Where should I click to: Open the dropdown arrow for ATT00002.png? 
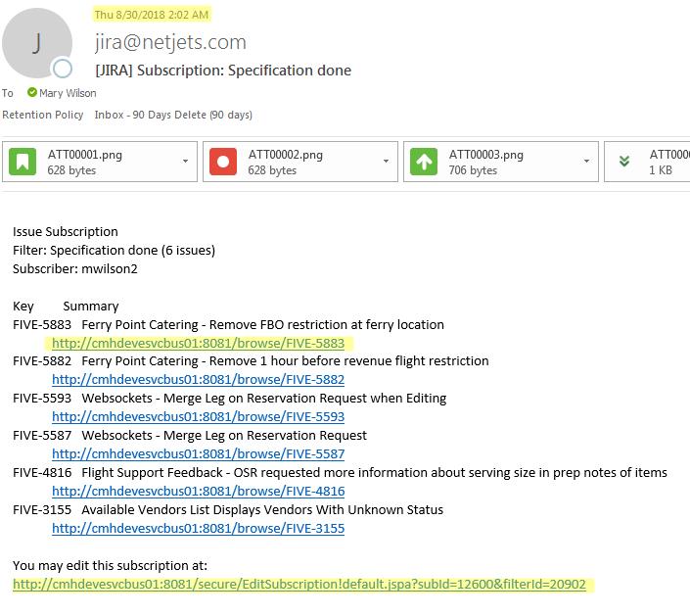tap(386, 162)
